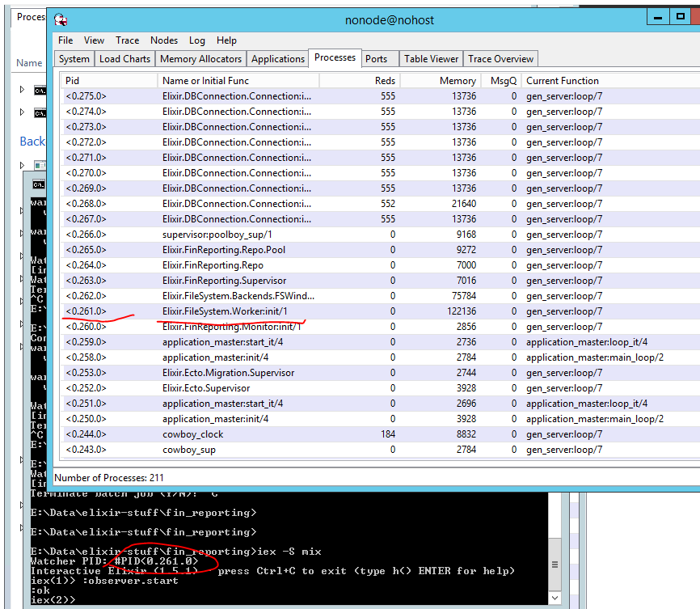Expand the second tree item in the left panel
This screenshot has height=609, width=700.
point(21,112)
